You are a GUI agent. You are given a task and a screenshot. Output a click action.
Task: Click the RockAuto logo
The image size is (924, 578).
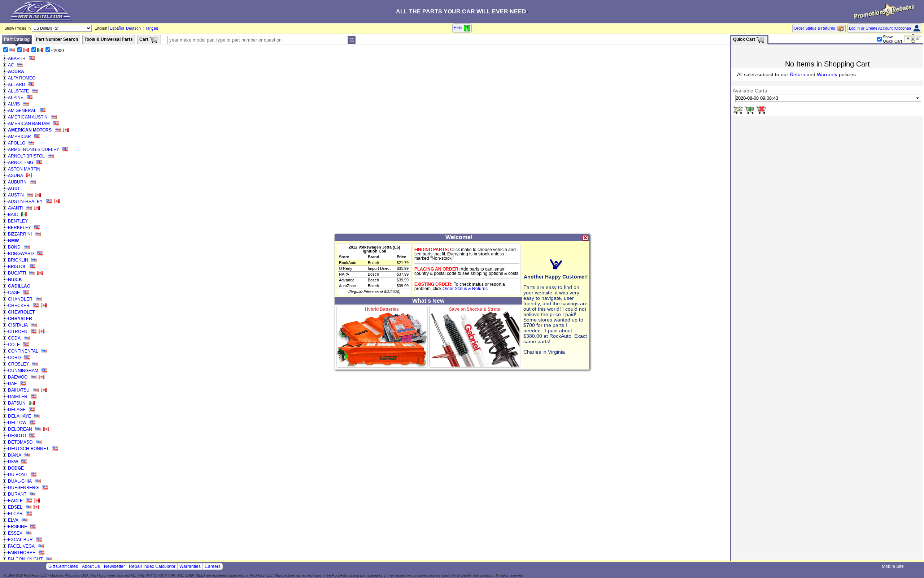click(x=41, y=11)
